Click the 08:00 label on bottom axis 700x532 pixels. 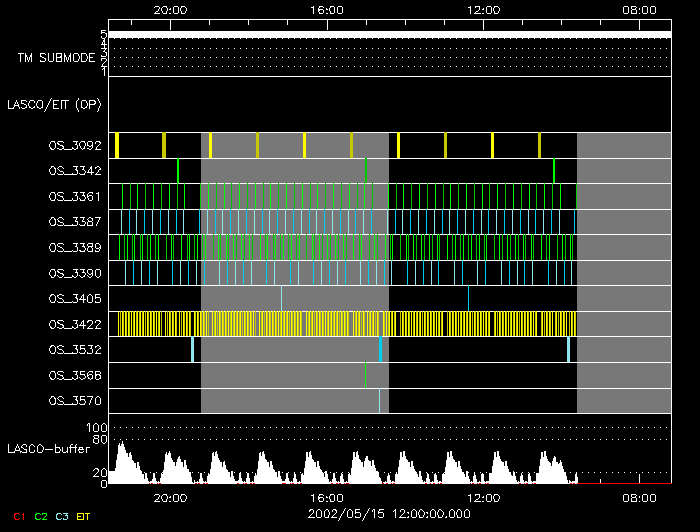click(639, 497)
